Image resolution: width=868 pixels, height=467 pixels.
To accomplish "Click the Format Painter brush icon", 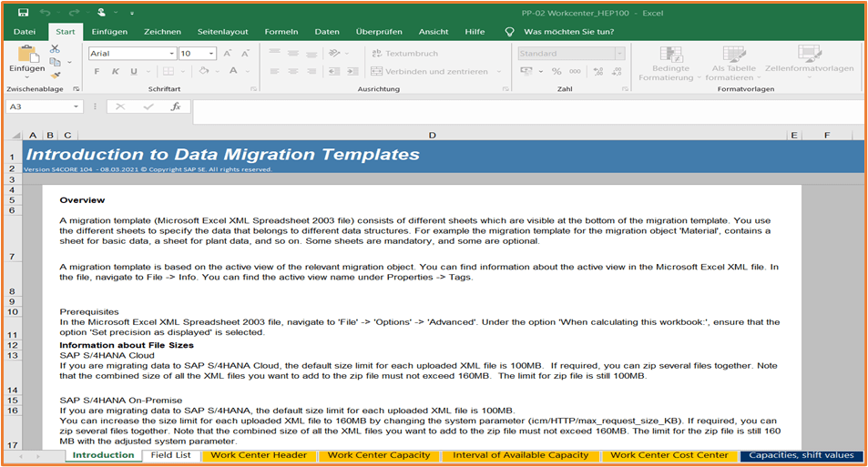I will tap(55, 76).
